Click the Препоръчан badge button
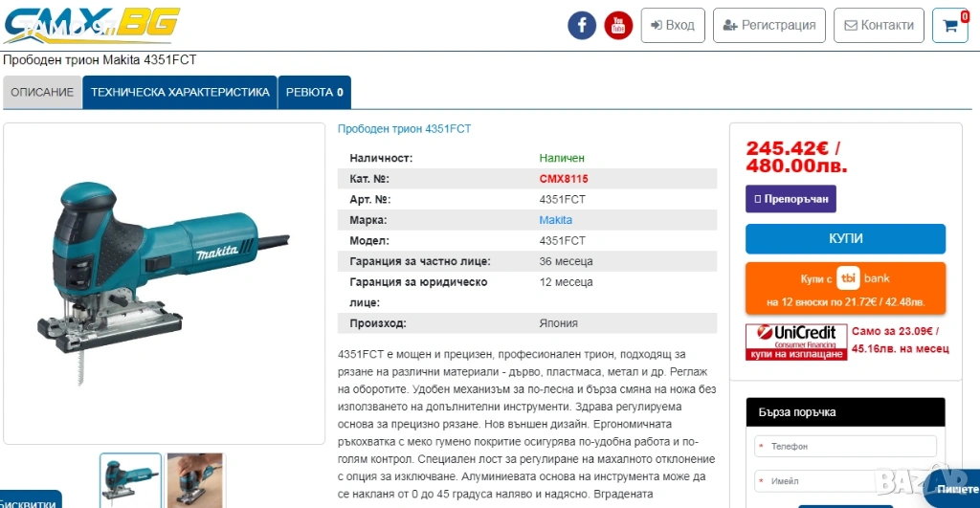Screen dimensions: 980x508 pos(791,199)
